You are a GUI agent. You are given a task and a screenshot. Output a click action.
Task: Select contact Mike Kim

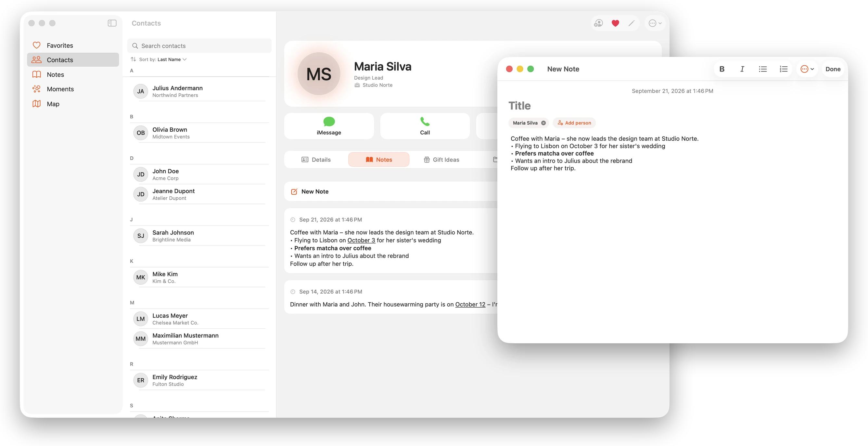tap(199, 277)
